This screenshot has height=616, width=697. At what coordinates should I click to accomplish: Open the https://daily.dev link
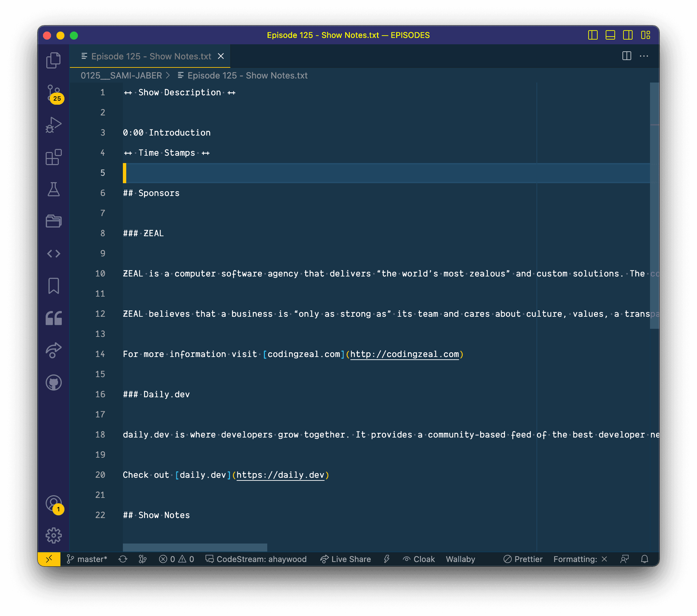(280, 475)
